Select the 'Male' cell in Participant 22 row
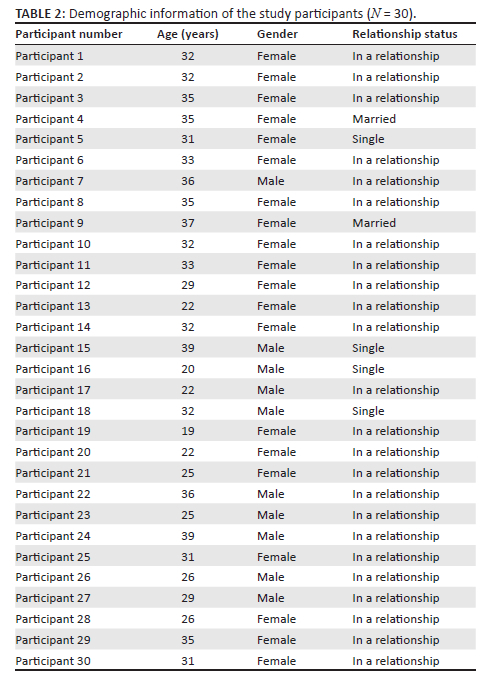 [271, 494]
